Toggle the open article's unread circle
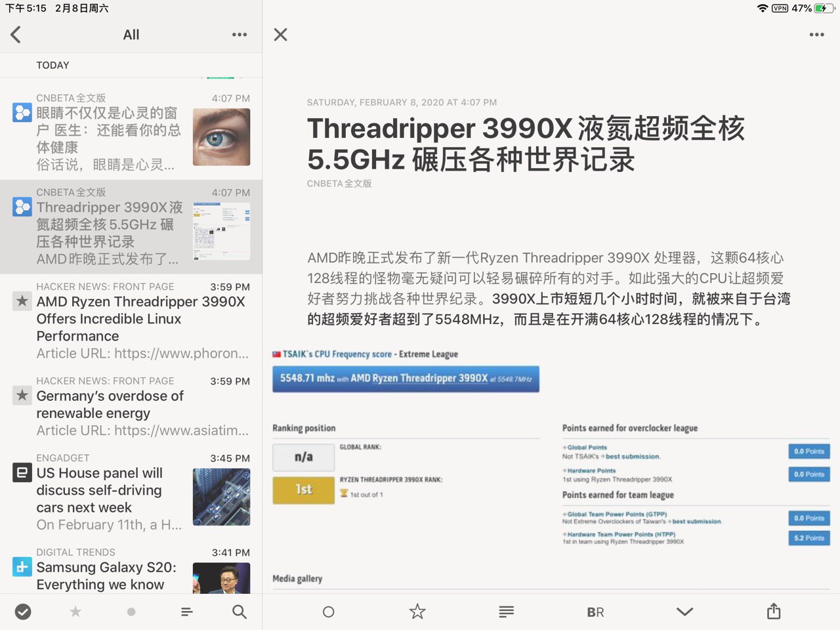Viewport: 840px width, 630px height. 329,612
